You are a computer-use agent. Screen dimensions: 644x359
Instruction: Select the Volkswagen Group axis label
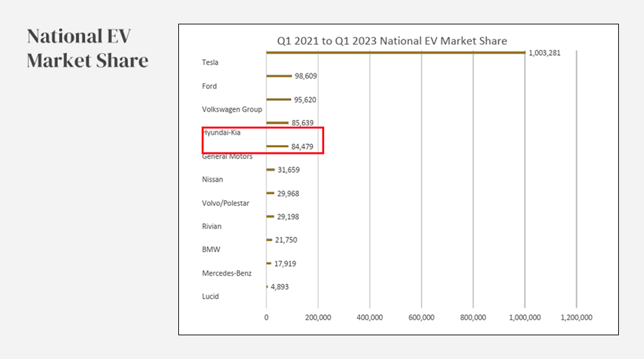(x=232, y=110)
